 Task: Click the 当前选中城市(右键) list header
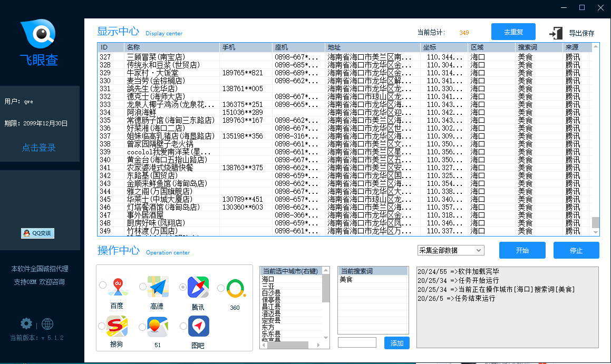(x=291, y=271)
